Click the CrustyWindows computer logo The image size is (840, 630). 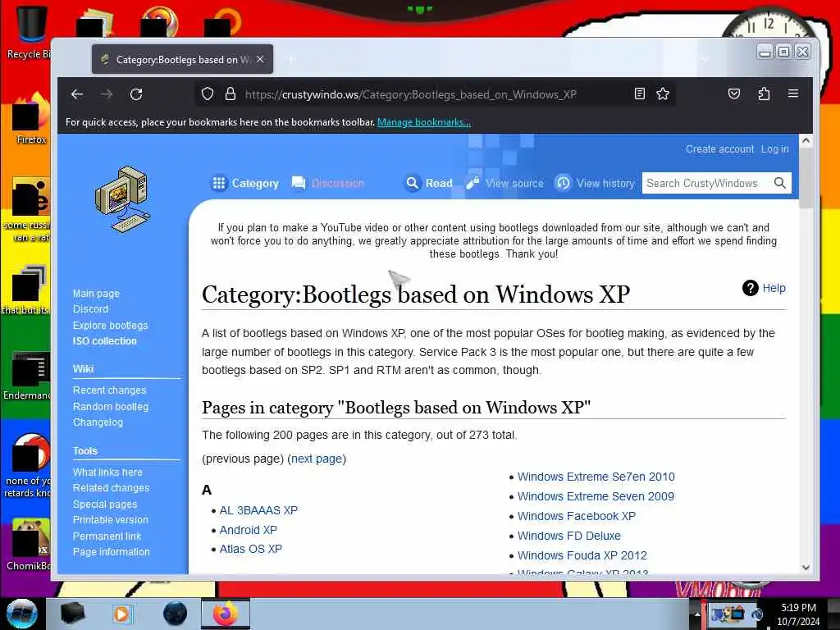[123, 199]
